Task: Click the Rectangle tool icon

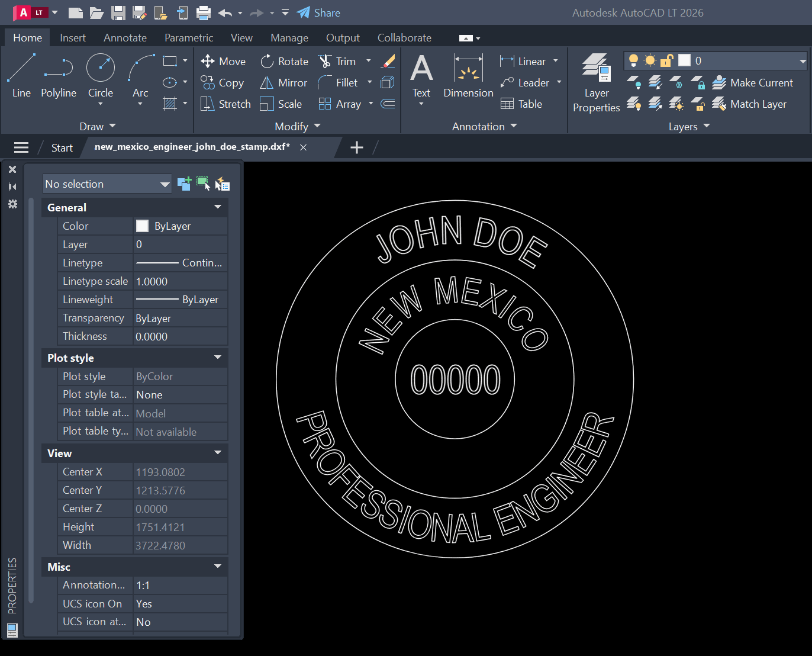Action: pyautogui.click(x=170, y=61)
